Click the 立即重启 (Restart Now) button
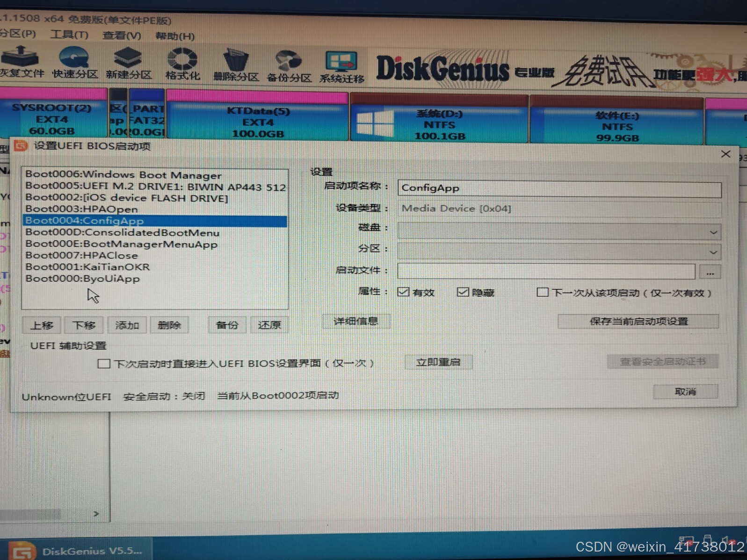 (438, 362)
